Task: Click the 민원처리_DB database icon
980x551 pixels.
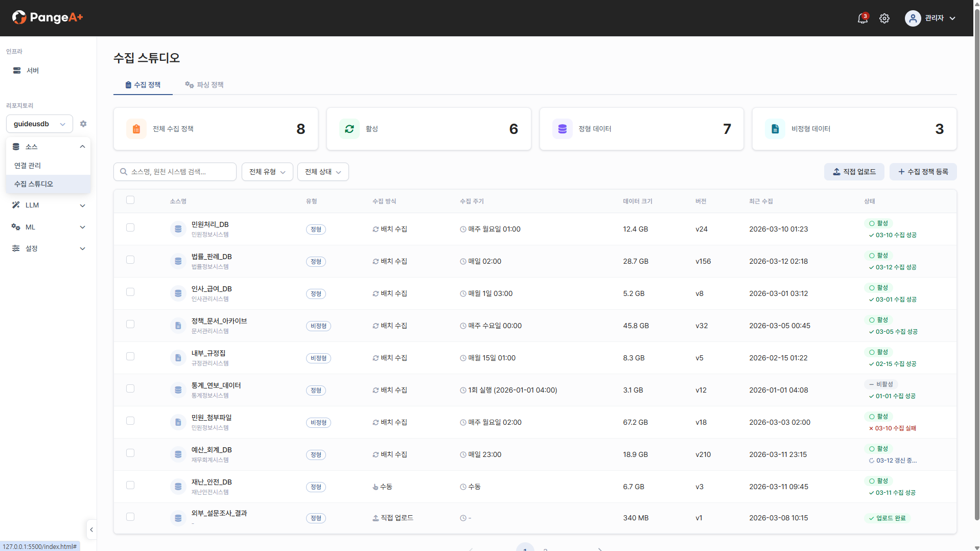Action: point(178,229)
